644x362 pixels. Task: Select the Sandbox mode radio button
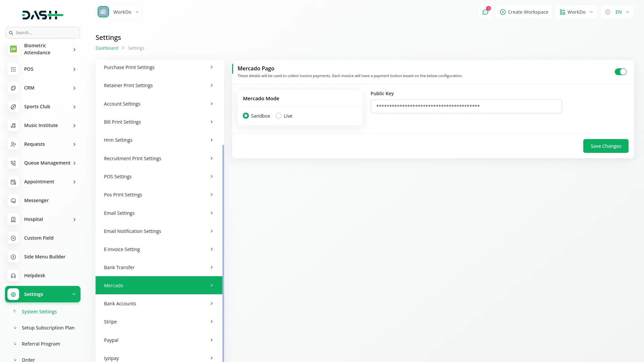(x=246, y=116)
